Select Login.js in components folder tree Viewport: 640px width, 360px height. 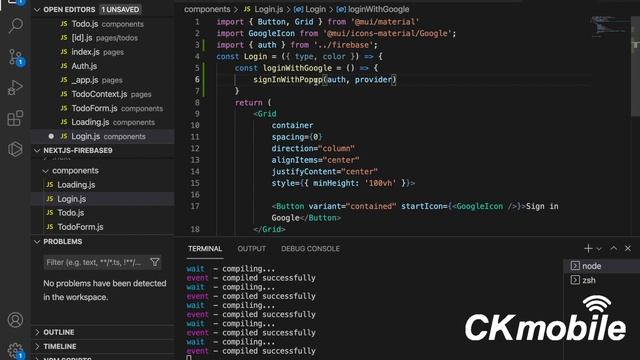pyautogui.click(x=103, y=199)
